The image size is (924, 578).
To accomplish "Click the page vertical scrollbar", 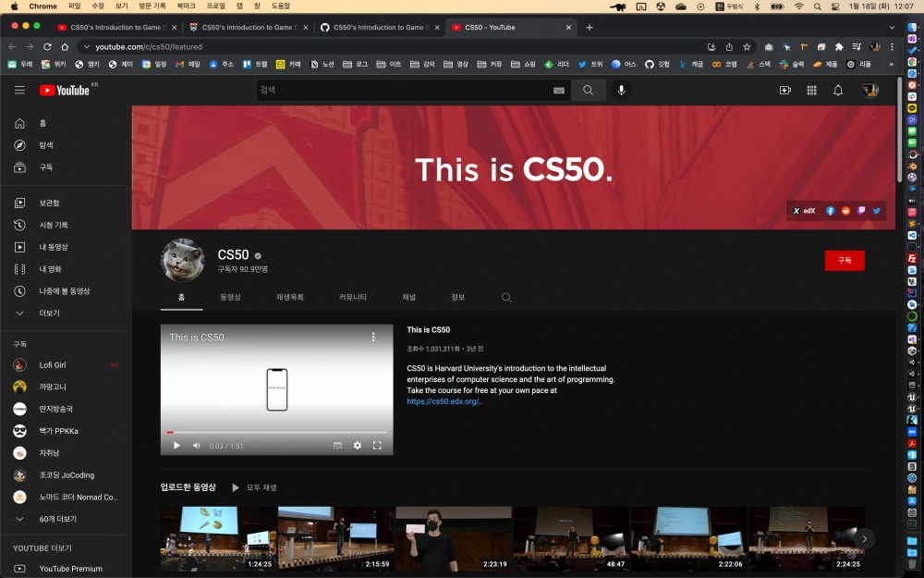I will 899,129.
